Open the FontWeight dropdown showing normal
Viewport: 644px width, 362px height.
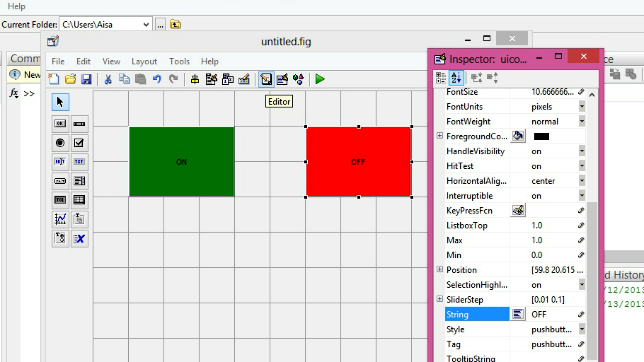[x=582, y=121]
